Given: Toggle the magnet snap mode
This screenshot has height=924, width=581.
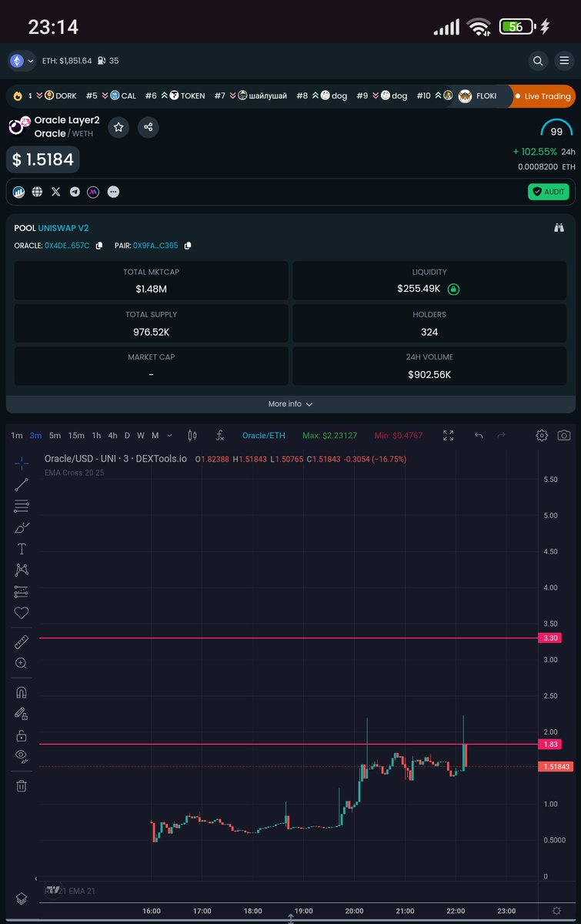Looking at the screenshot, I should tap(22, 692).
